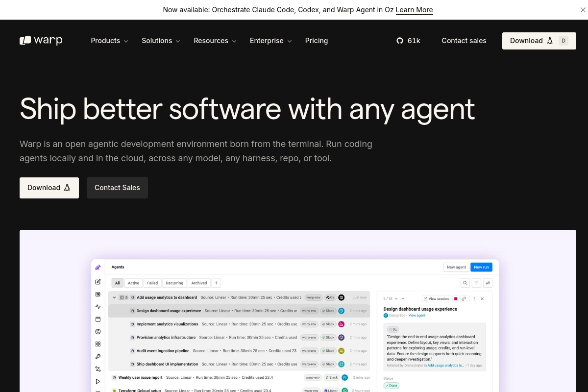Click the hero Contact Sales button
This screenshot has width=588, height=392.
(x=117, y=188)
